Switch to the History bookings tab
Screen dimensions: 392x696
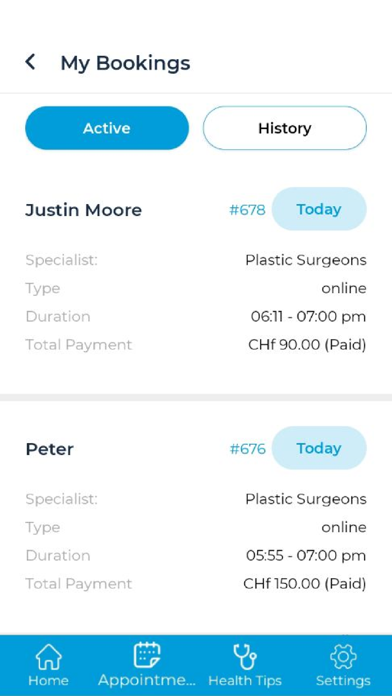(x=285, y=128)
